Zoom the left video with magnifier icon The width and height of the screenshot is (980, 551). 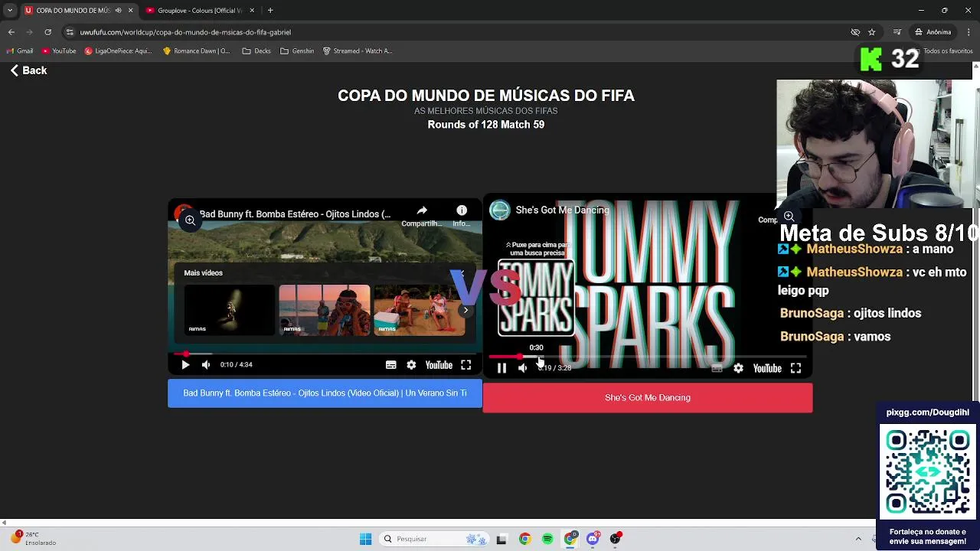[x=190, y=220]
